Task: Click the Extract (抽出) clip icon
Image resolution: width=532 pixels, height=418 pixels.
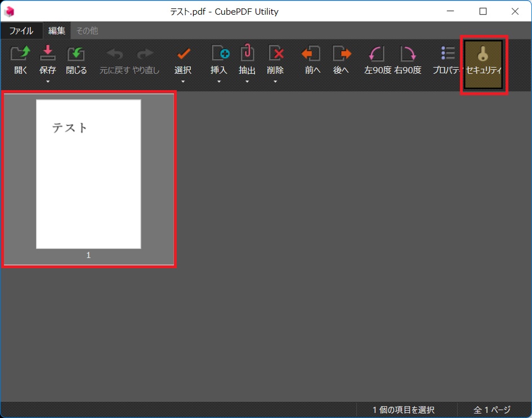Action: 247,52
